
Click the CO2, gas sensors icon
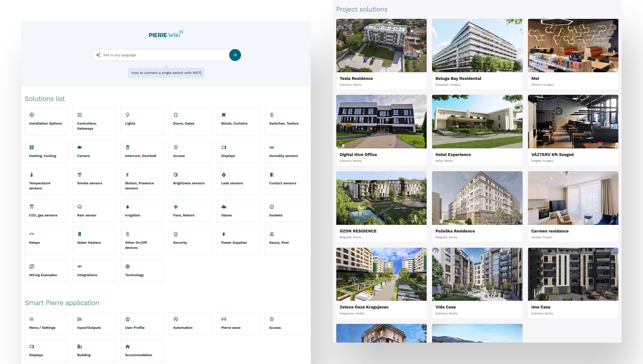(31, 207)
